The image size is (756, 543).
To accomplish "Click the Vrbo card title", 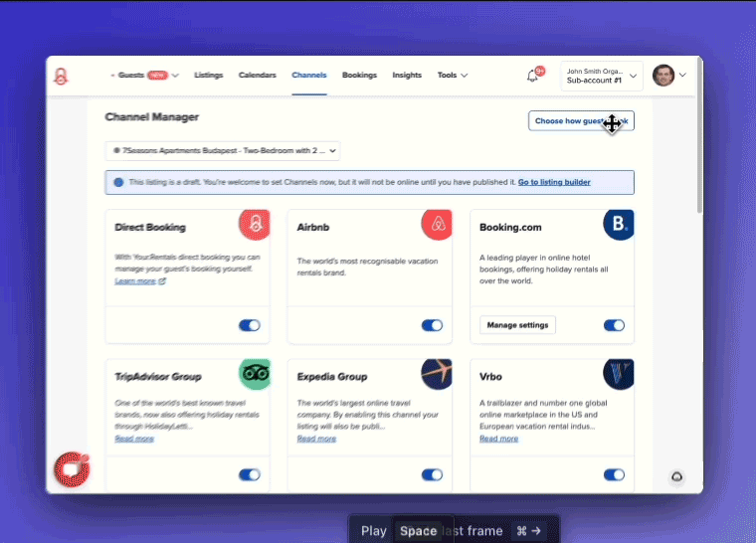I will (490, 377).
